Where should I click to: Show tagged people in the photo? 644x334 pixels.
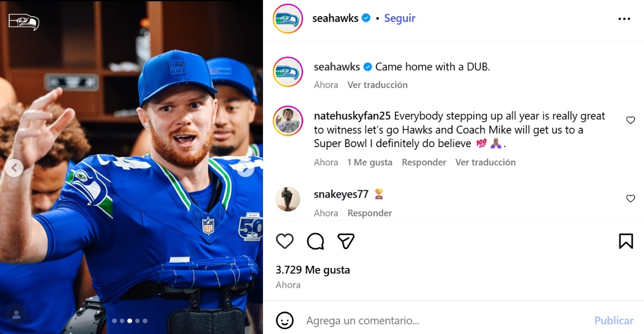[x=17, y=314]
